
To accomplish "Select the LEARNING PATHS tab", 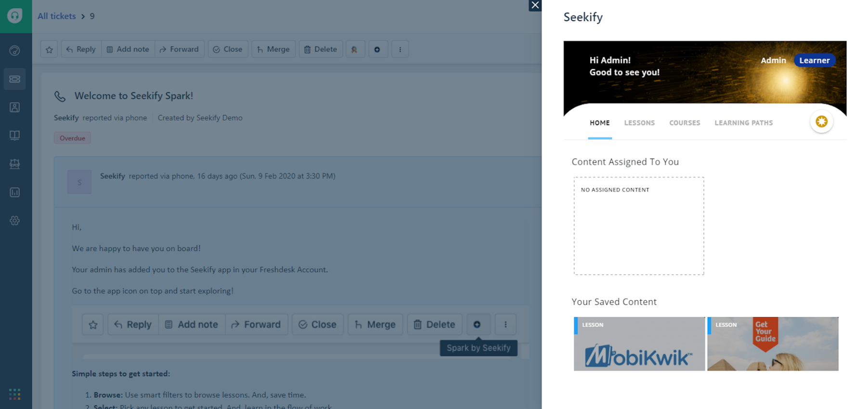I will point(744,123).
